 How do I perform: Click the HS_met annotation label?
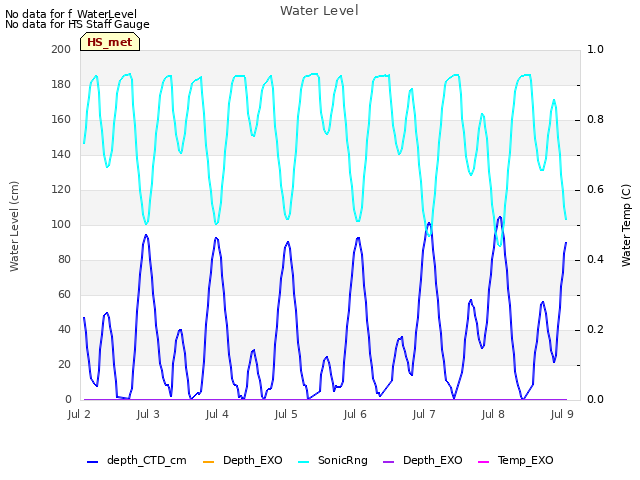[x=110, y=42]
